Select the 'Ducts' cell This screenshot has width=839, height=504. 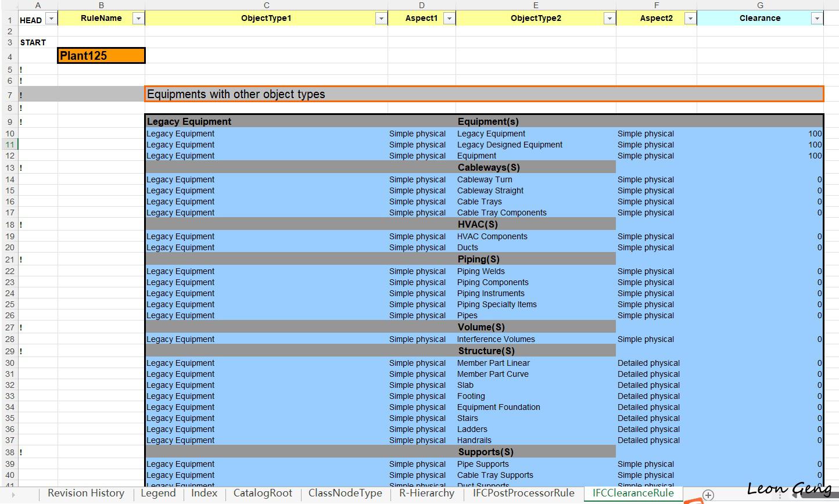[536, 247]
